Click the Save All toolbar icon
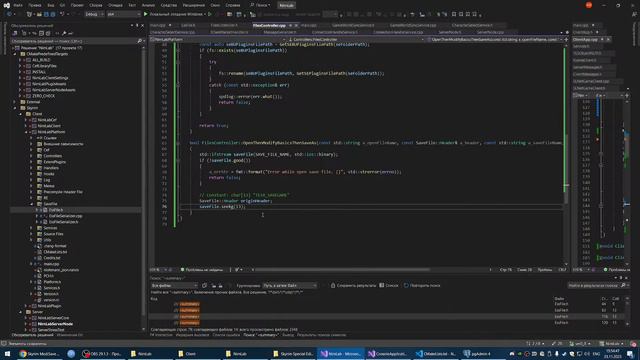Viewport: 640px width, 360px height. [x=53, y=14]
